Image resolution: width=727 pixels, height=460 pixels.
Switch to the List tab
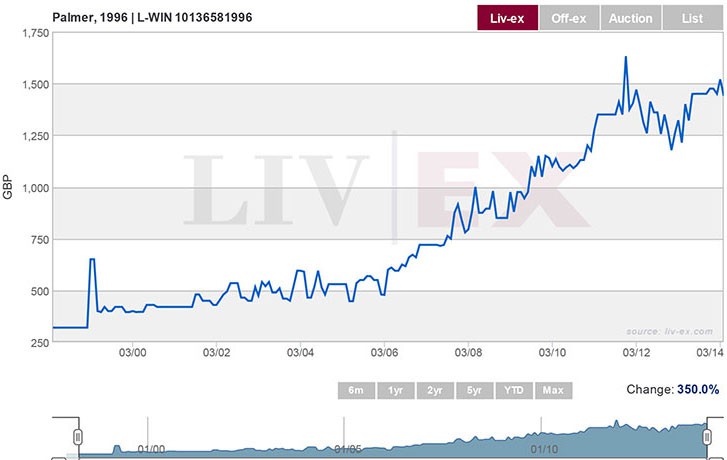pyautogui.click(x=693, y=18)
